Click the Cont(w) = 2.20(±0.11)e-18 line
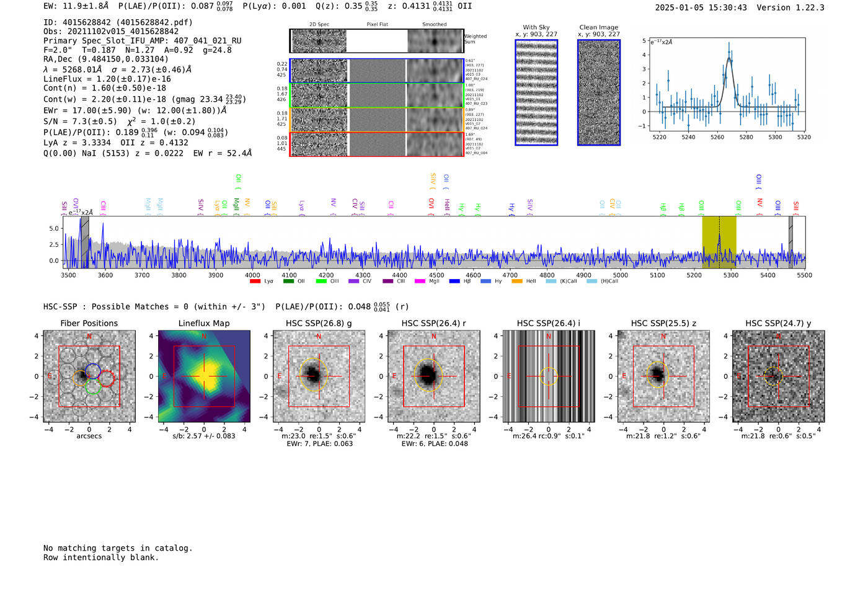868x591 pixels. 144,99
